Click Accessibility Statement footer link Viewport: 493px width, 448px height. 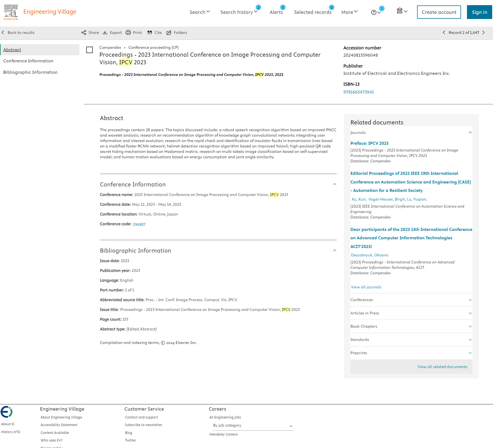59,425
